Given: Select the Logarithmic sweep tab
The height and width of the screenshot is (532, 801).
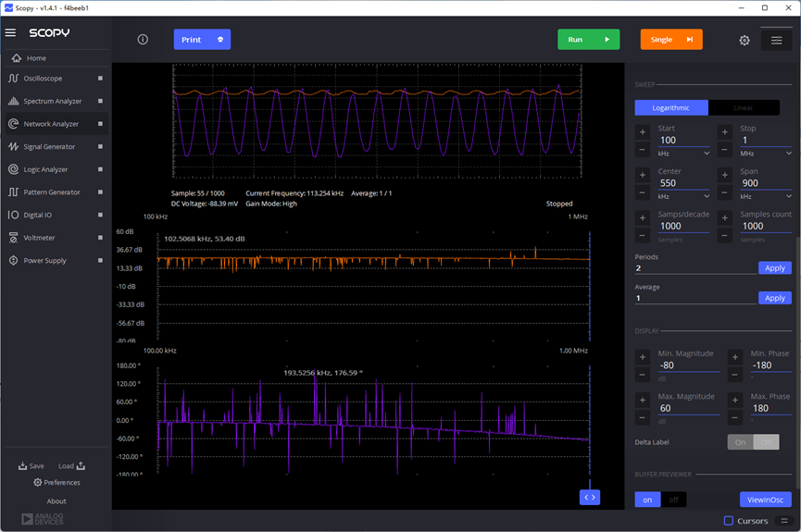Looking at the screenshot, I should pos(671,107).
